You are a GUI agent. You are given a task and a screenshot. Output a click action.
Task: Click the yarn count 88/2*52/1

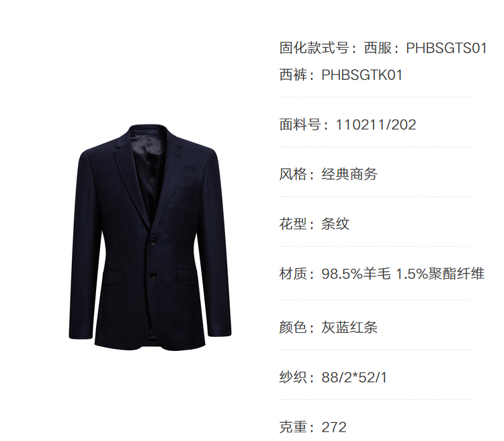354,378
